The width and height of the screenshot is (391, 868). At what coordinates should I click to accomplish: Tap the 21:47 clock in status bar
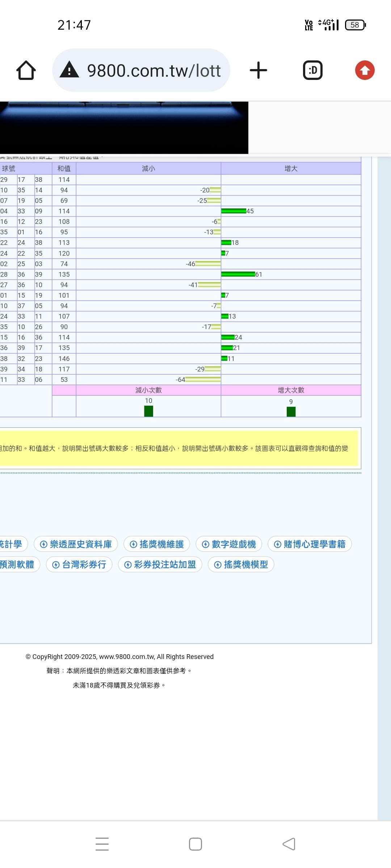(x=74, y=25)
